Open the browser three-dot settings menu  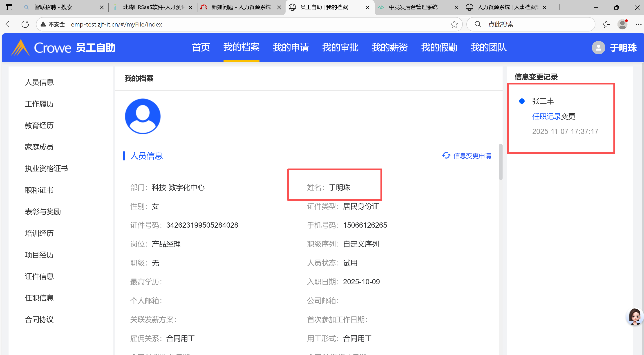click(x=638, y=24)
